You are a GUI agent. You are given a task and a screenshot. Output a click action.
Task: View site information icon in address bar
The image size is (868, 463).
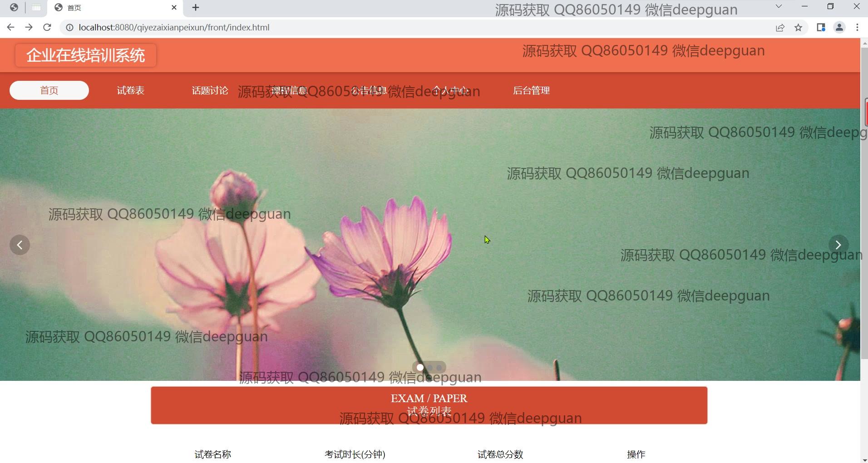point(69,28)
